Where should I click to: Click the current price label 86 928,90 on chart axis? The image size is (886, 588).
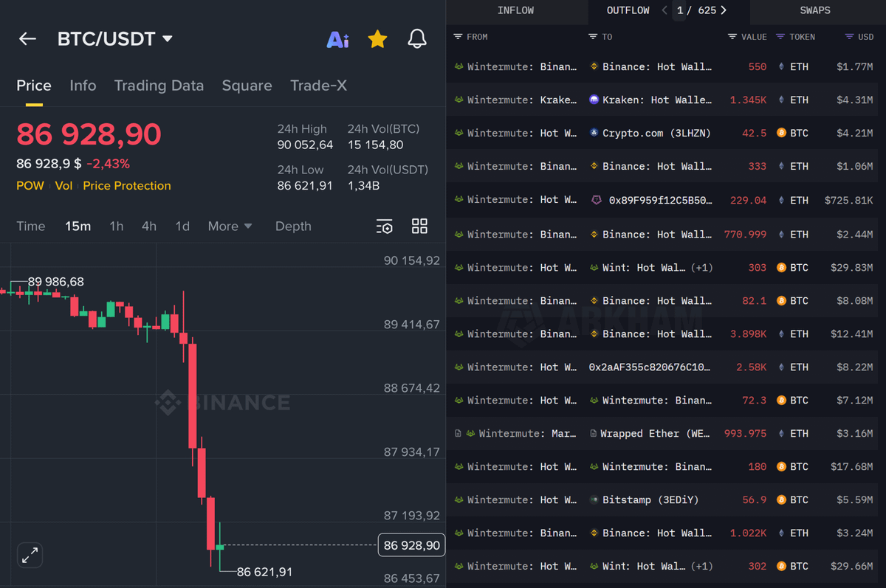coord(411,546)
